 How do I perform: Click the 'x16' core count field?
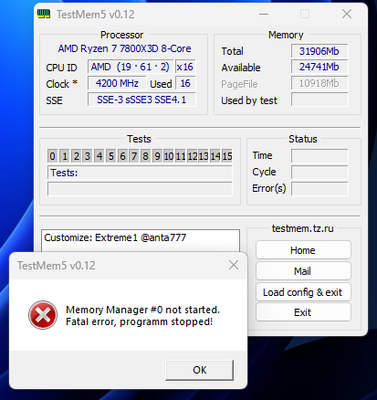click(185, 67)
